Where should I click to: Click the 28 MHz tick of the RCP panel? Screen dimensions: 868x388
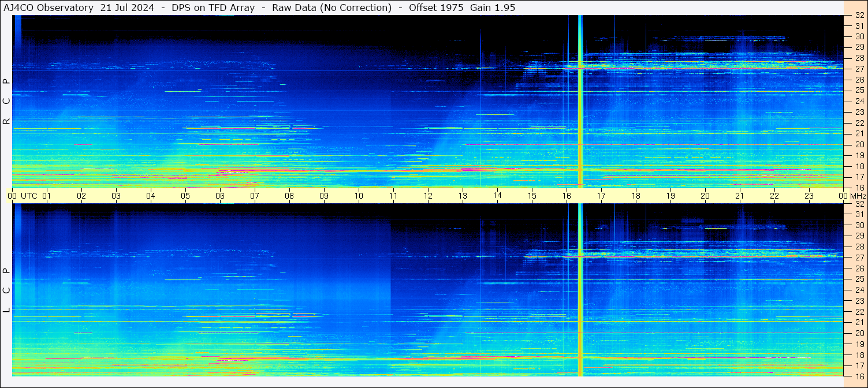click(859, 58)
